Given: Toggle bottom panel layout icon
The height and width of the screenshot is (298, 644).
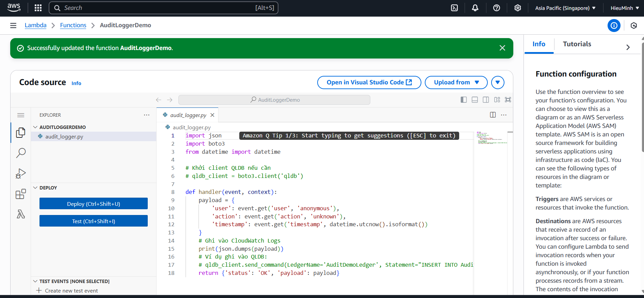Looking at the screenshot, I should [x=475, y=100].
